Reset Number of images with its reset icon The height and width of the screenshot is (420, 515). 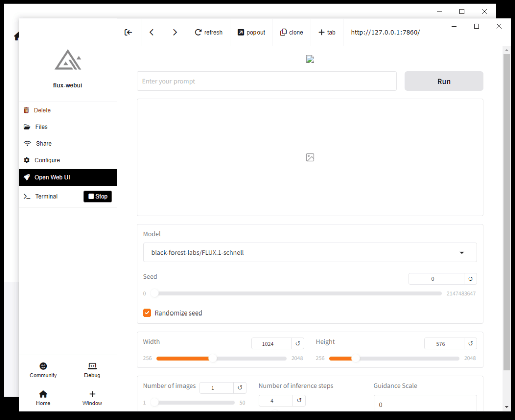pyautogui.click(x=240, y=388)
